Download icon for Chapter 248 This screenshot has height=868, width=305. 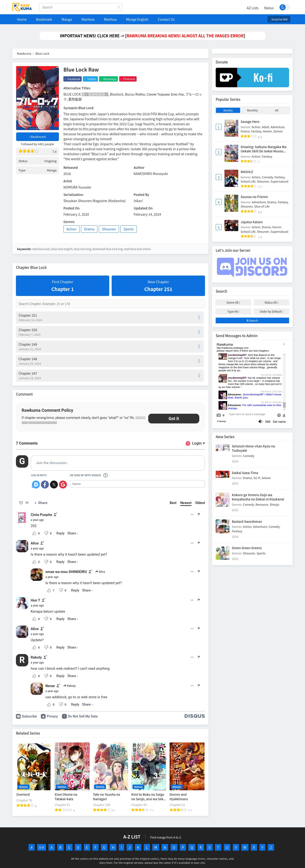click(x=199, y=361)
